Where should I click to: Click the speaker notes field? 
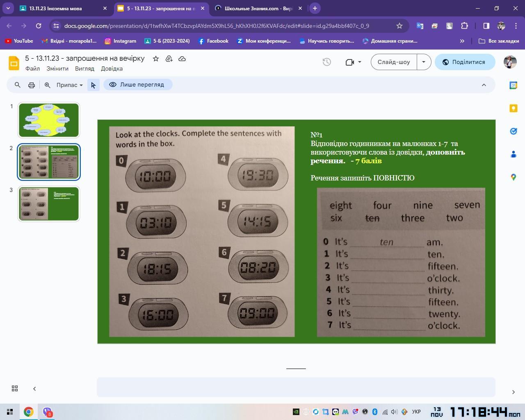(x=296, y=387)
